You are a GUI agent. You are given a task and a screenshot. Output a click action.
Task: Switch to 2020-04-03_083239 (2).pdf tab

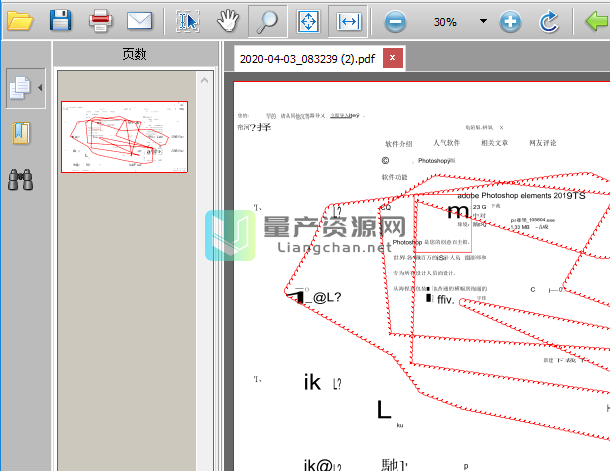click(307, 59)
